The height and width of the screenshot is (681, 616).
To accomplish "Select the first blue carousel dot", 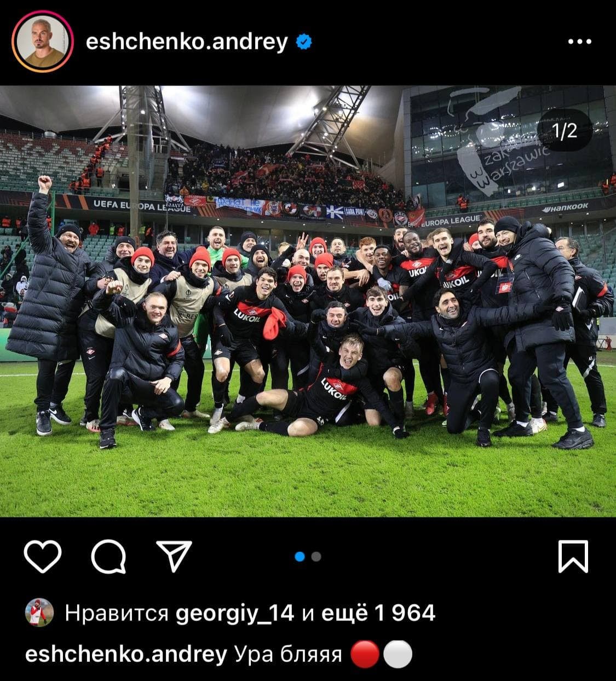I will pos(300,557).
